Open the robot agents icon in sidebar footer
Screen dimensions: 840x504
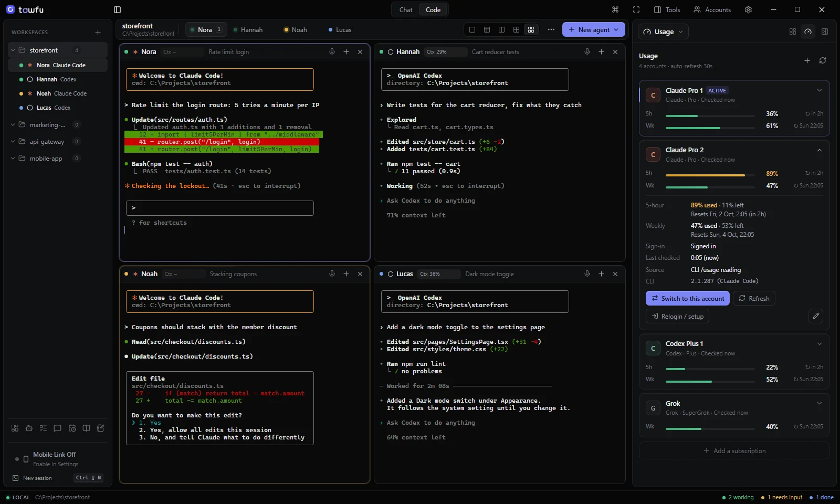pos(29,428)
